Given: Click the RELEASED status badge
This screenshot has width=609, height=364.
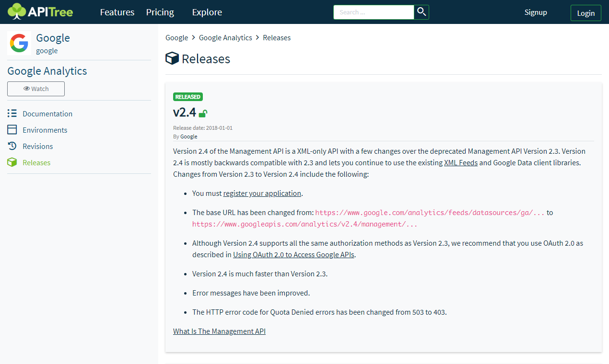Looking at the screenshot, I should pyautogui.click(x=188, y=97).
